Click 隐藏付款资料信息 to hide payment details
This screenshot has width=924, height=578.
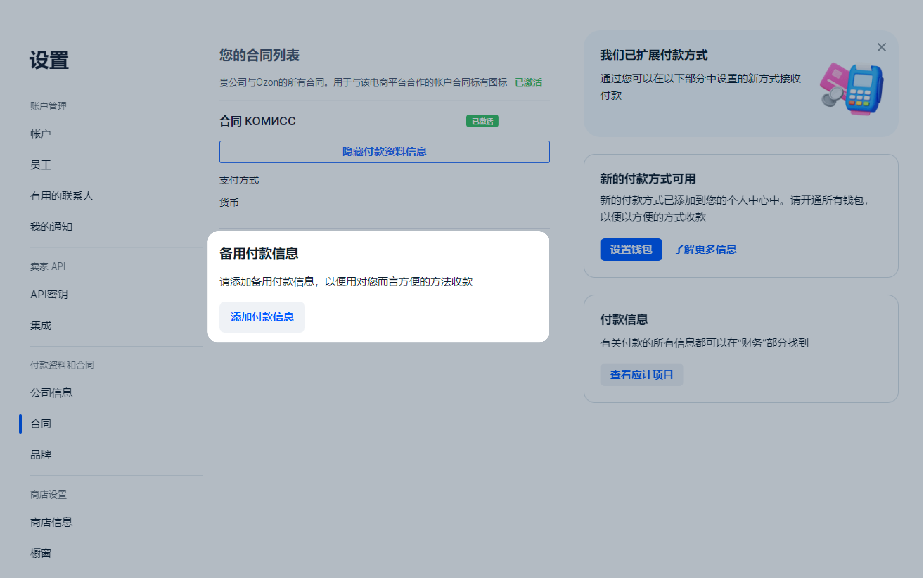384,152
